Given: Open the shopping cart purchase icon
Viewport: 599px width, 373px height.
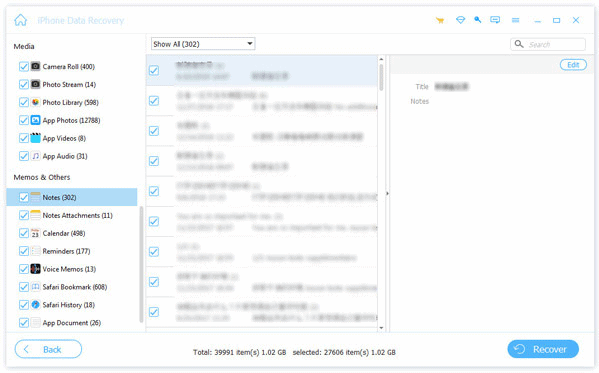Looking at the screenshot, I should tap(440, 20).
